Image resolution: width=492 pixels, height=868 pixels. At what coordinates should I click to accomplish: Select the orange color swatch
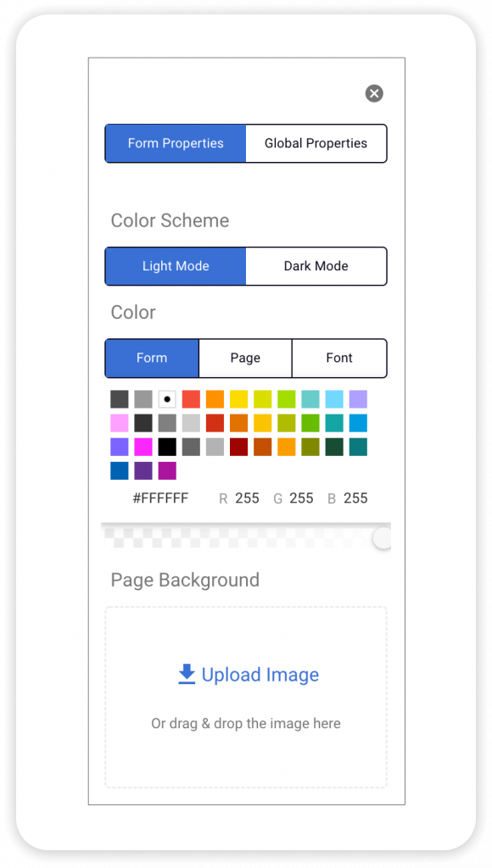tap(214, 398)
